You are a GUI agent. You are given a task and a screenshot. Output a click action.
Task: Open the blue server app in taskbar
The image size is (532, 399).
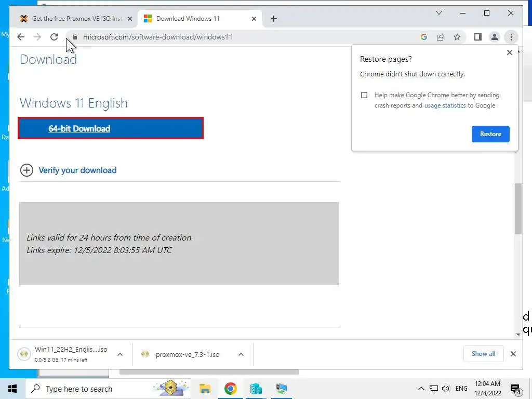coord(256,389)
